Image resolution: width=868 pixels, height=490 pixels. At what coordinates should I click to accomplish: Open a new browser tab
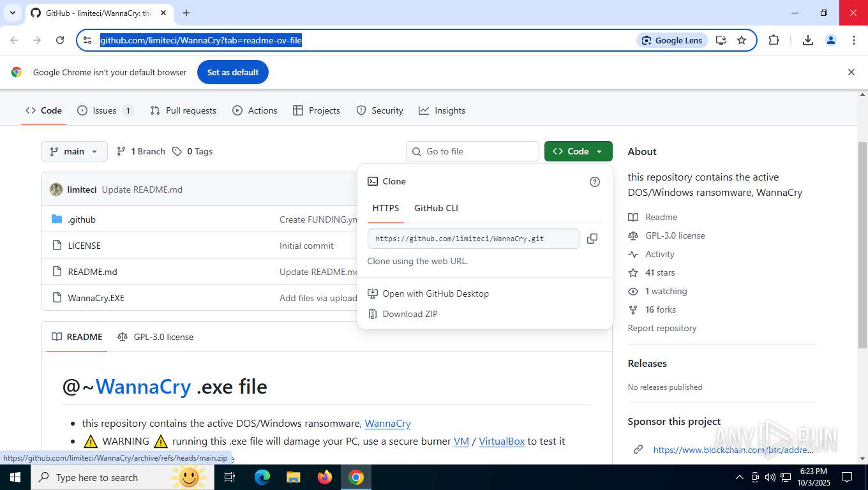click(x=186, y=13)
